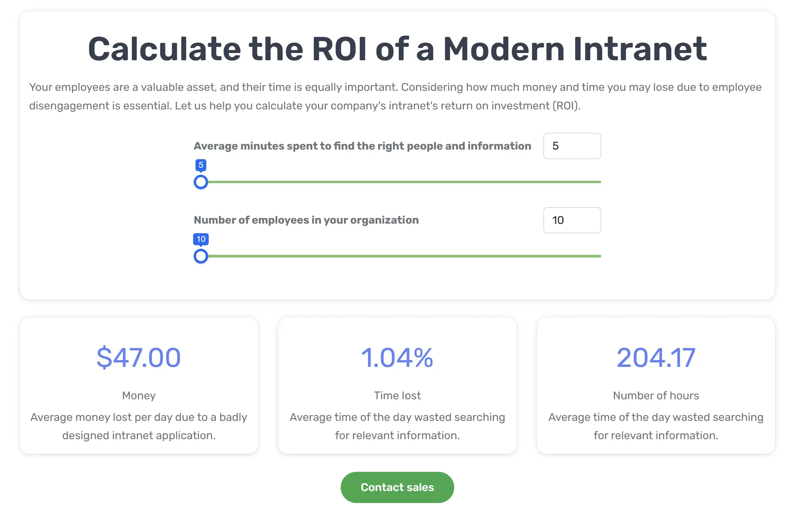Click the 'Number of employees in your organization' label
Image resolution: width=812 pixels, height=512 pixels.
pos(306,220)
